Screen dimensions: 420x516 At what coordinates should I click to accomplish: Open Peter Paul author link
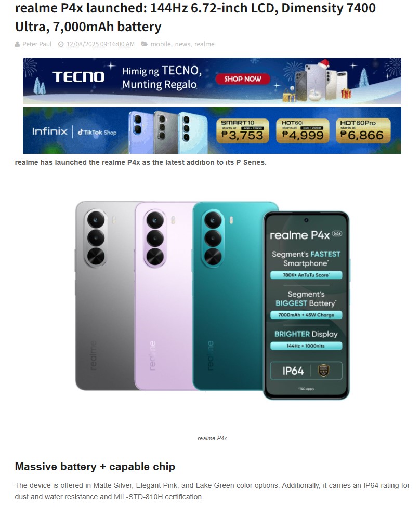point(37,44)
